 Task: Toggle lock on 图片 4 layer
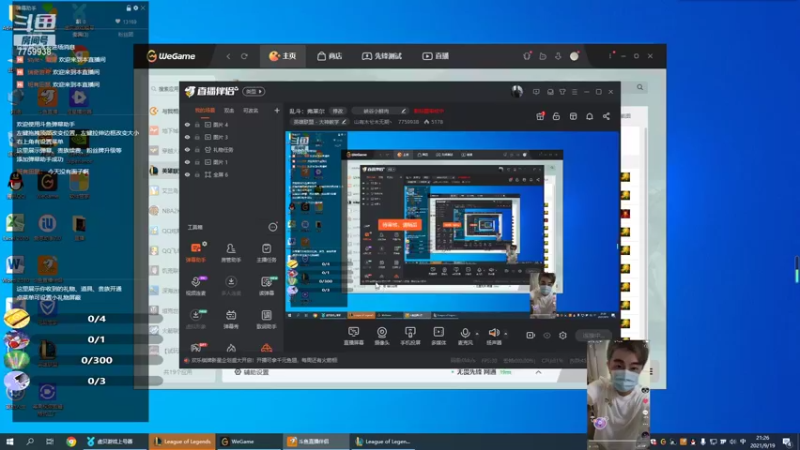pyautogui.click(x=197, y=124)
